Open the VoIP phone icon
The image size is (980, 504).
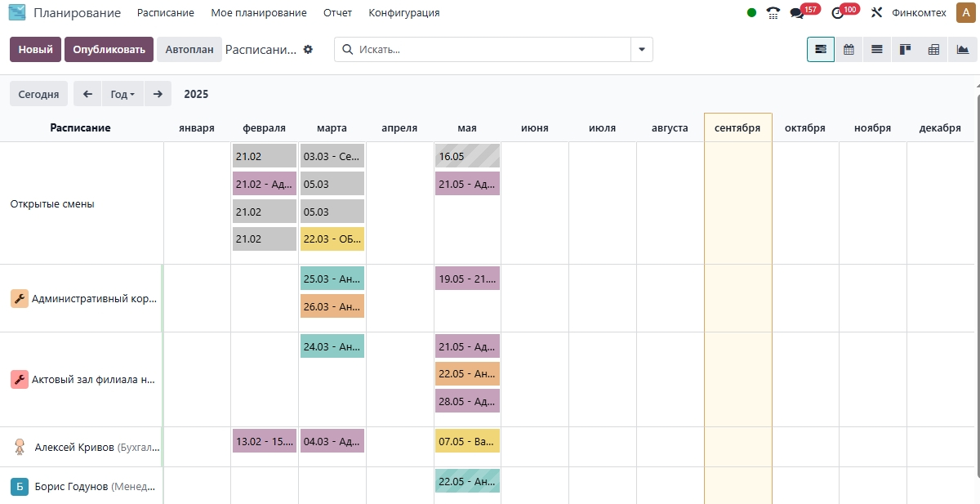(x=773, y=13)
